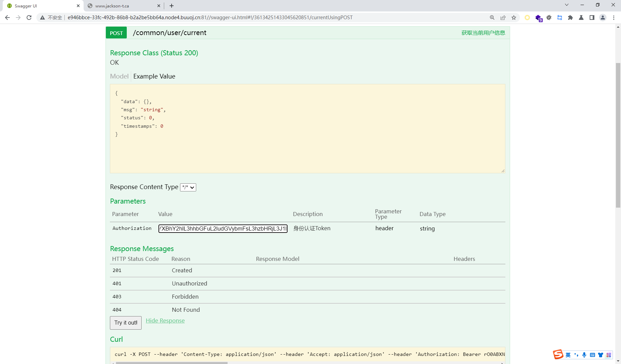Click the Authorization token input field
Viewport: 621px width, 364px height.
pos(223,229)
